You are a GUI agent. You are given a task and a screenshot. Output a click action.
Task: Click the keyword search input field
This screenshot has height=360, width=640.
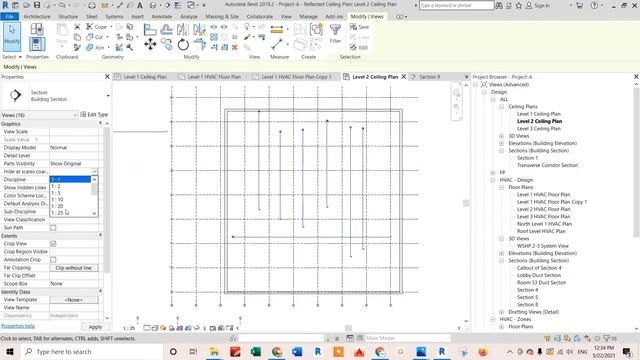click(x=456, y=5)
